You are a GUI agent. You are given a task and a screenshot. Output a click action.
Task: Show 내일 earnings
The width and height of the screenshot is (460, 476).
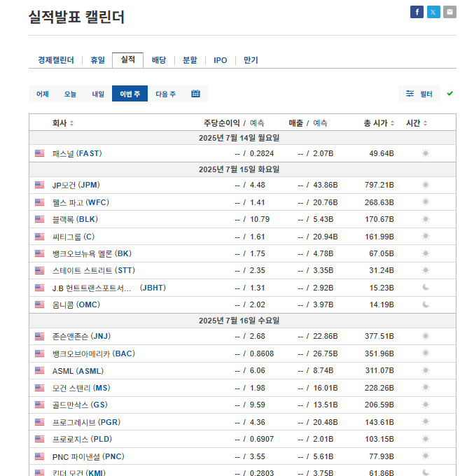pyautogui.click(x=98, y=94)
